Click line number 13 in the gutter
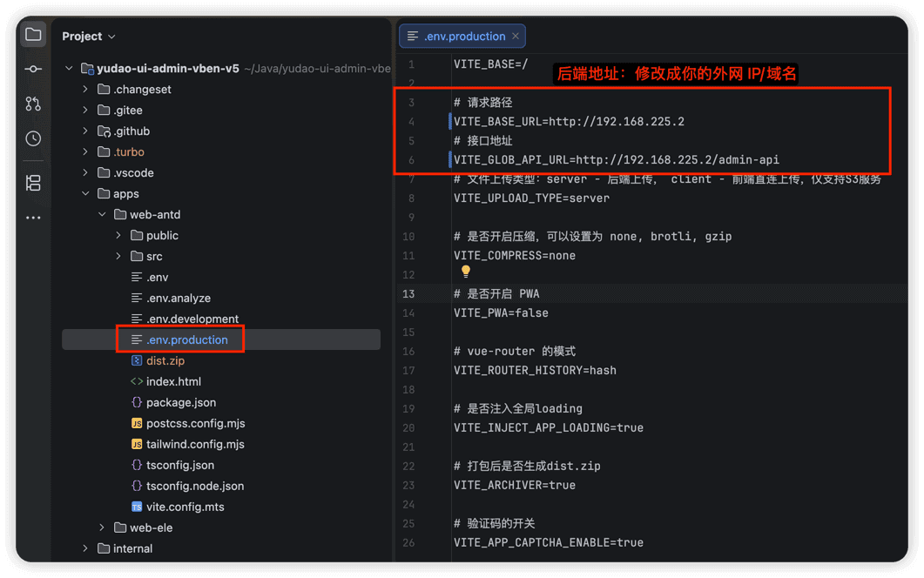This screenshot has width=924, height=578. [408, 294]
